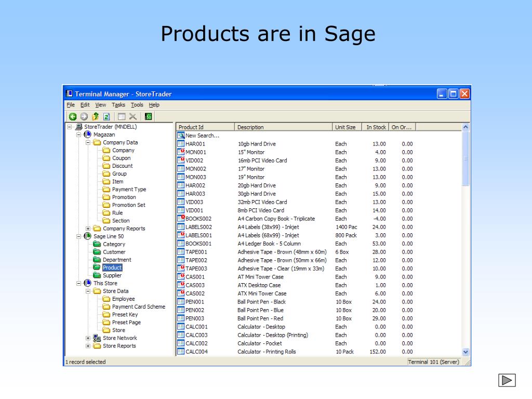This screenshot has width=532, height=399.
Task: Click the blue icon beside This Store
Action: (x=87, y=283)
